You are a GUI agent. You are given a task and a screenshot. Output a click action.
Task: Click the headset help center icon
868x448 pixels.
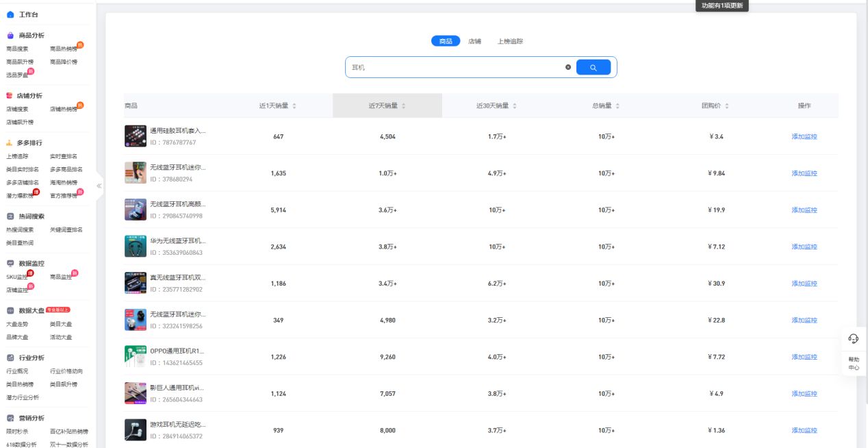[854, 338]
